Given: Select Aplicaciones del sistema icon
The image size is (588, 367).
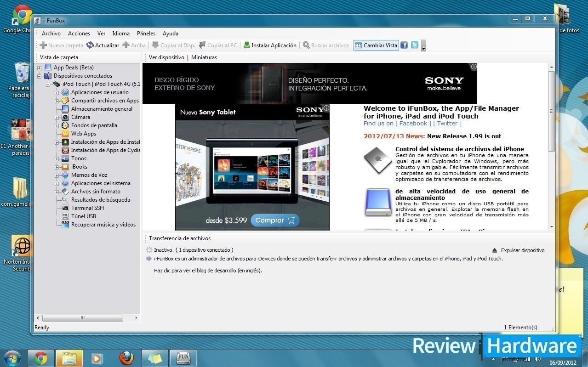Looking at the screenshot, I should coord(65,183).
